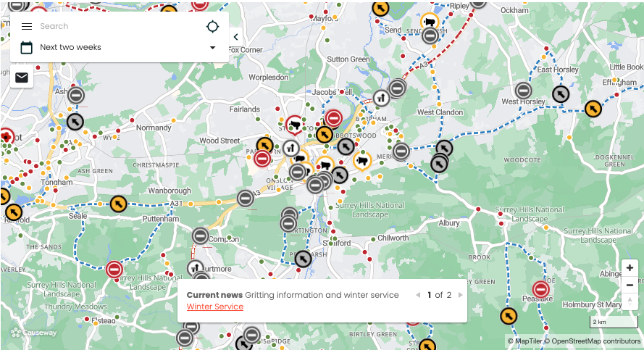
Task: Click the locate-me crosshair icon
Action: tap(212, 27)
